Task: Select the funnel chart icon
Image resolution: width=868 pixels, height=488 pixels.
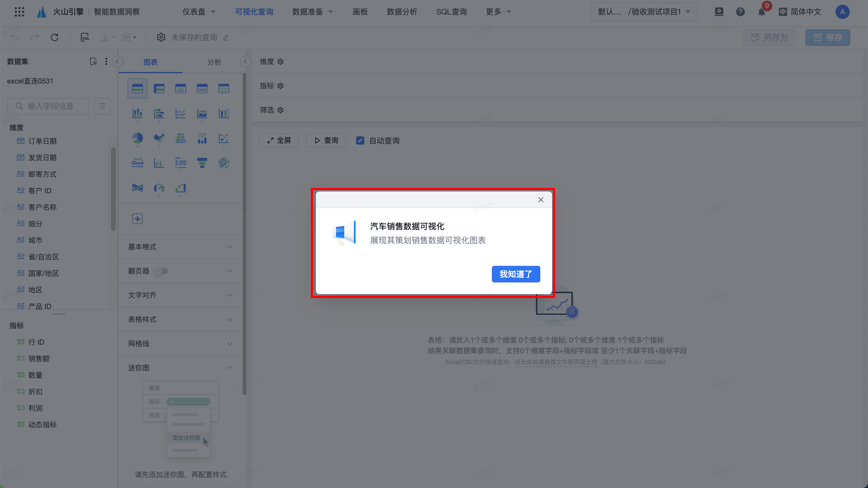Action: [202, 163]
